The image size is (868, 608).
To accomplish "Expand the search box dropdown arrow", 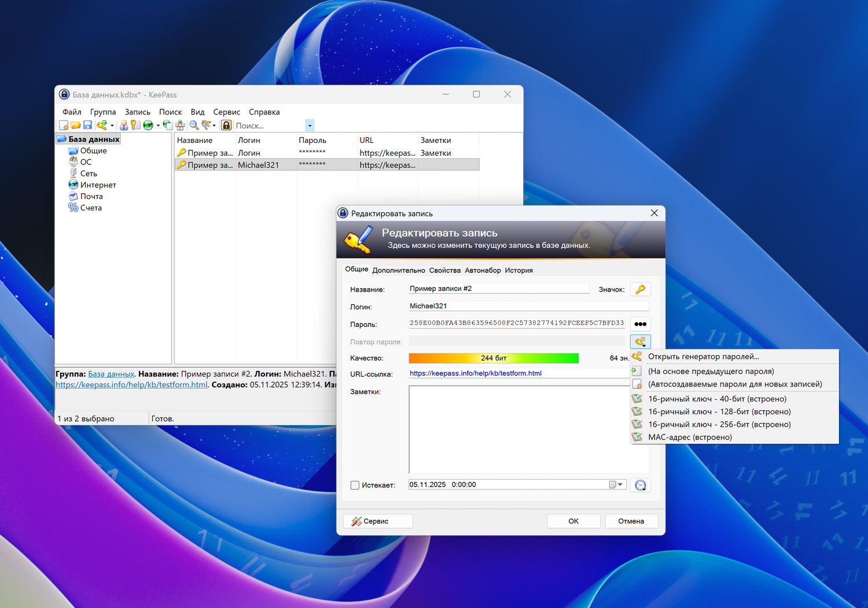I will click(x=310, y=126).
